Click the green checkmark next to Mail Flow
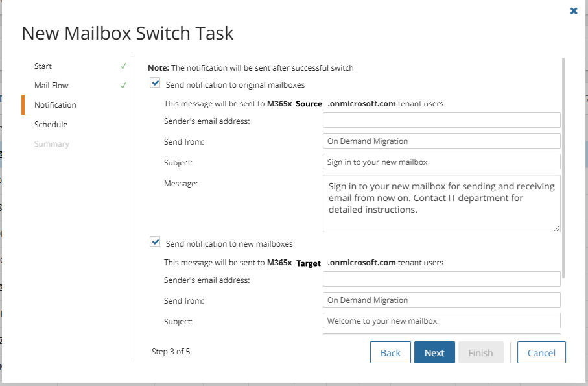The image size is (588, 386). pyautogui.click(x=123, y=86)
